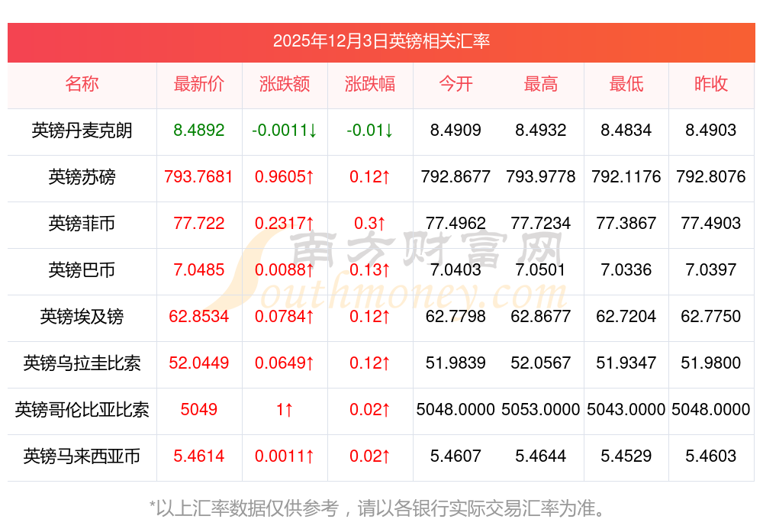763x532 pixels.
Task: Select the 英镑丹麦克朗 row name
Action: tap(82, 131)
